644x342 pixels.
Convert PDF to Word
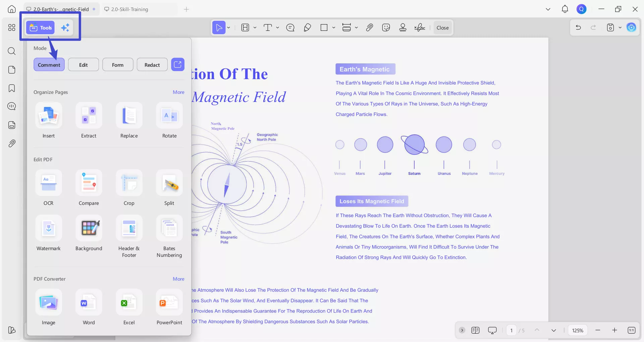(x=89, y=302)
